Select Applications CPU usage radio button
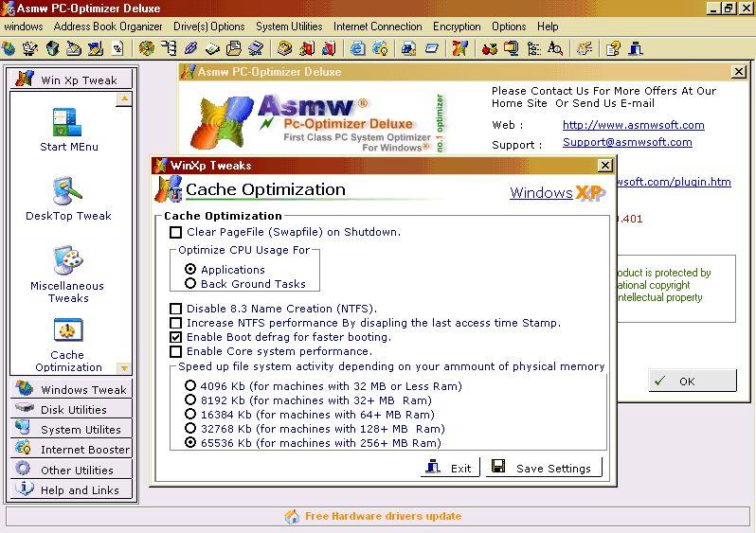The height and width of the screenshot is (533, 756). (190, 269)
